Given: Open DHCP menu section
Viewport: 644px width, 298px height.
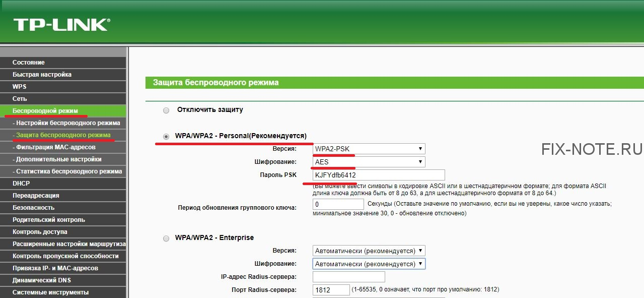Looking at the screenshot, I should (21, 184).
